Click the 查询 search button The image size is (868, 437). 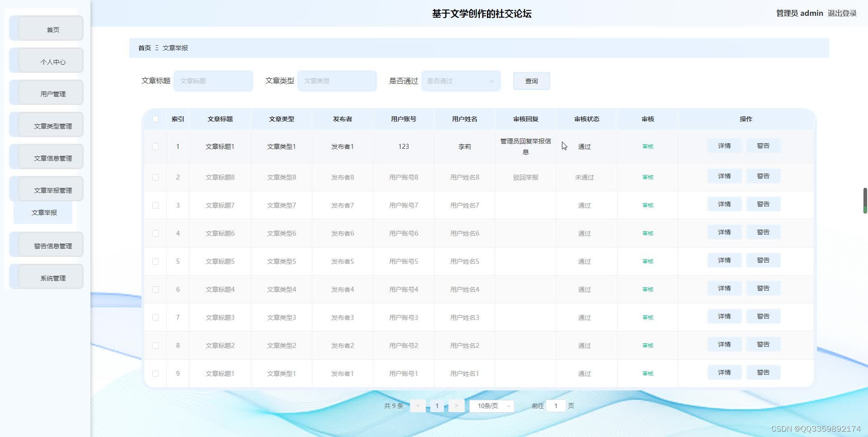[531, 81]
